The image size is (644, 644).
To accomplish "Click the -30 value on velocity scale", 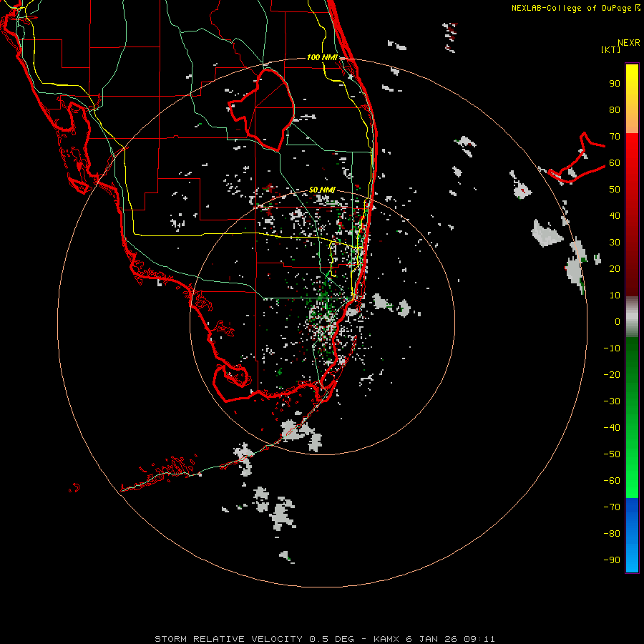I will [612, 401].
